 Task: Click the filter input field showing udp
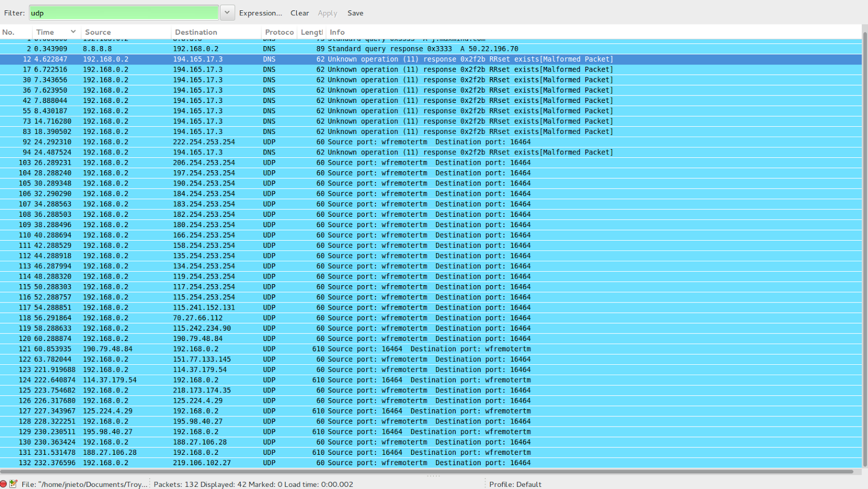tap(124, 12)
